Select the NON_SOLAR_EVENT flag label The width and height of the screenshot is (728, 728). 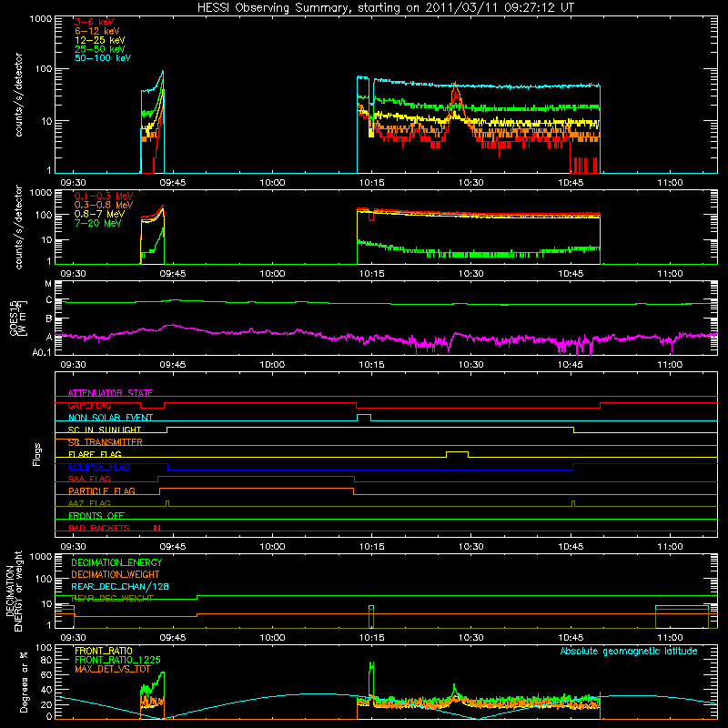110,418
